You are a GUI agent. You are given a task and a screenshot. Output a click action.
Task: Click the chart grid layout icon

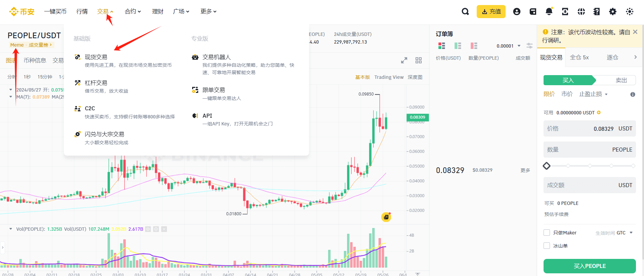point(419,60)
